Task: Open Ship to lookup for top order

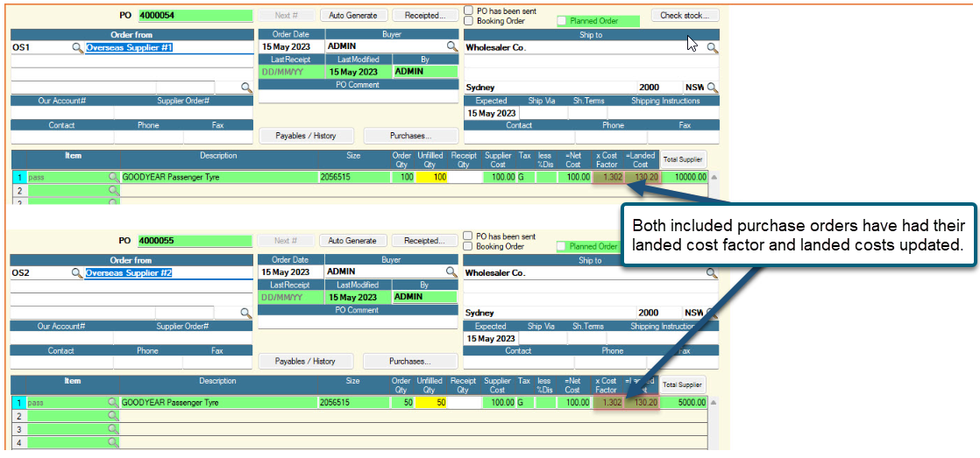Action: [x=713, y=47]
